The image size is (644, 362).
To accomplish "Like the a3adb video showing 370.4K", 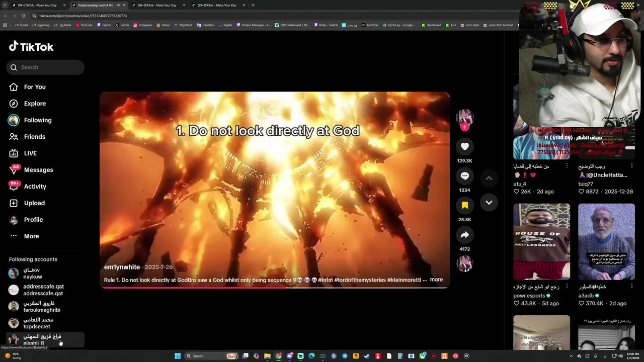I will [581, 304].
